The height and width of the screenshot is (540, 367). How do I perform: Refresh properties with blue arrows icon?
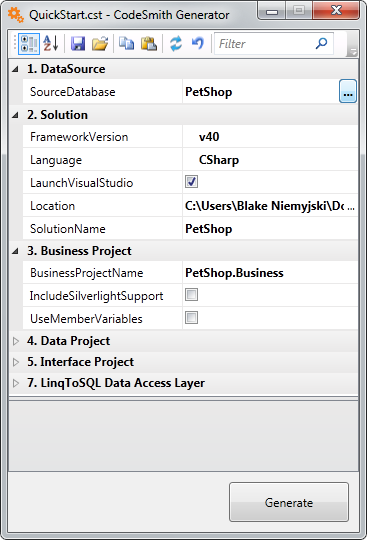pyautogui.click(x=176, y=44)
